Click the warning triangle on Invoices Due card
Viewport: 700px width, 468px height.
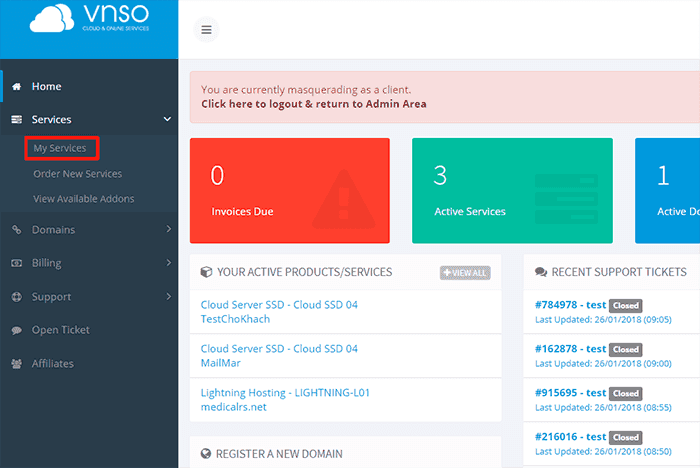(x=343, y=199)
